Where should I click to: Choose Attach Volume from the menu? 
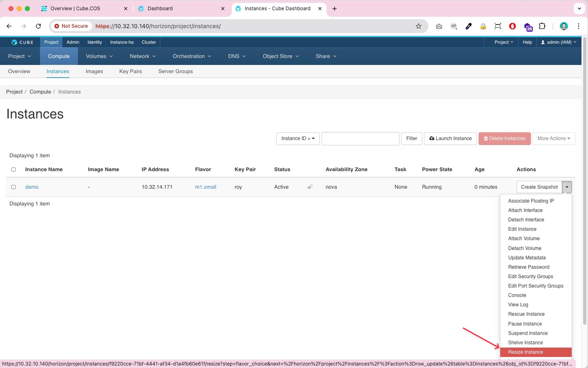tap(536, 239)
